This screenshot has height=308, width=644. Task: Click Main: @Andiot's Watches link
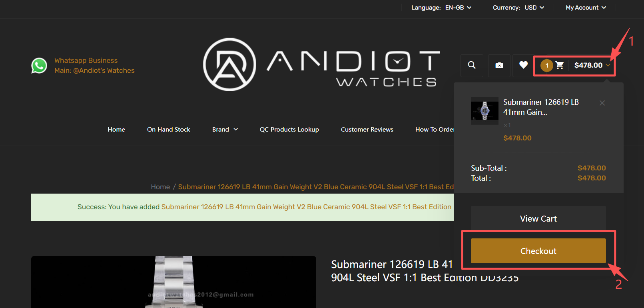click(94, 70)
